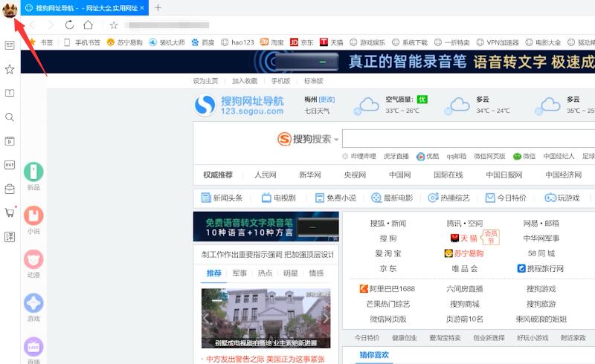Open the 京东 bookmark in the bookmarks bar
This screenshot has width=595, height=364.
pos(302,42)
